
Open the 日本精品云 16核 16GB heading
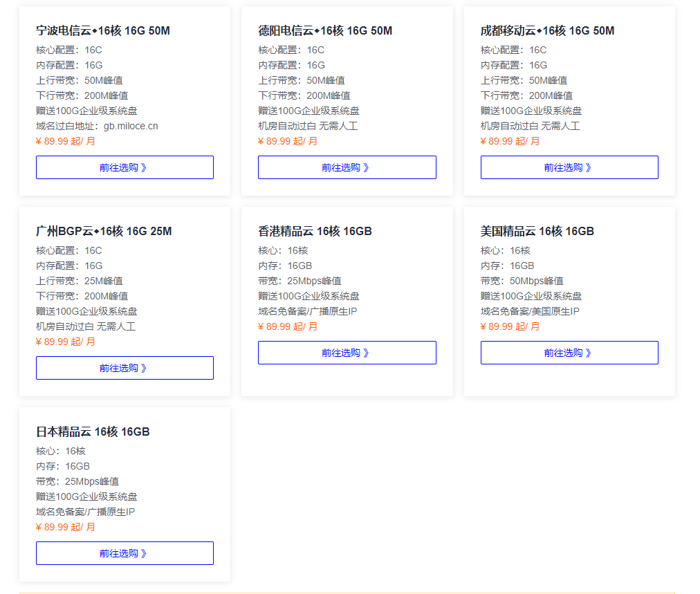93,431
